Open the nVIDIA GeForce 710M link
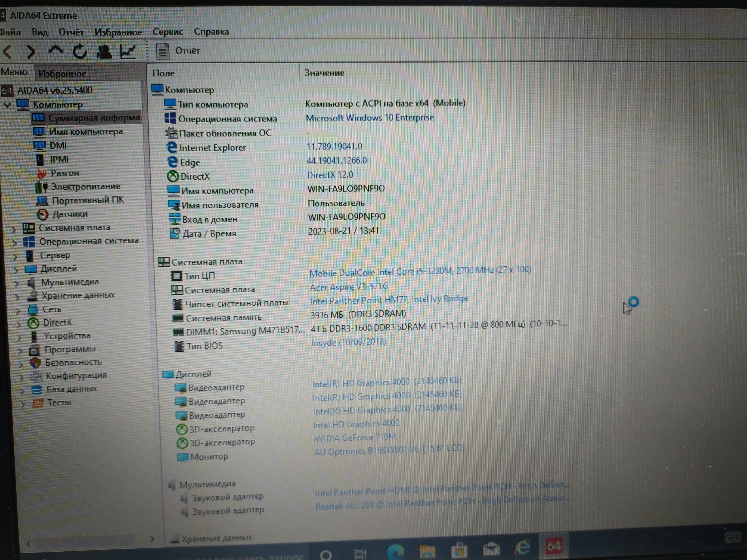Image resolution: width=747 pixels, height=560 pixels. coord(355,438)
